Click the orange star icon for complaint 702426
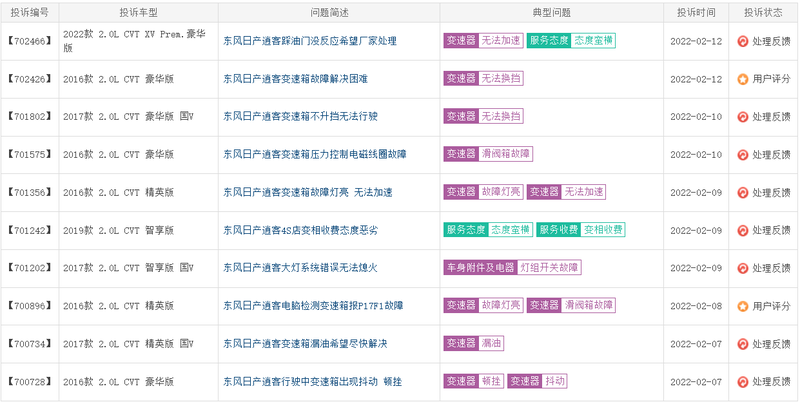The image size is (800, 402). click(743, 79)
